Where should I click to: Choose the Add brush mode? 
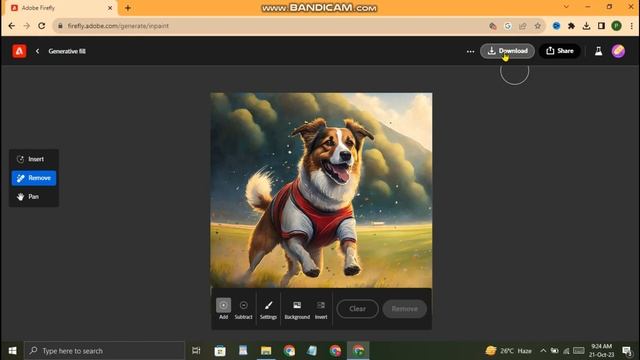coord(223,309)
